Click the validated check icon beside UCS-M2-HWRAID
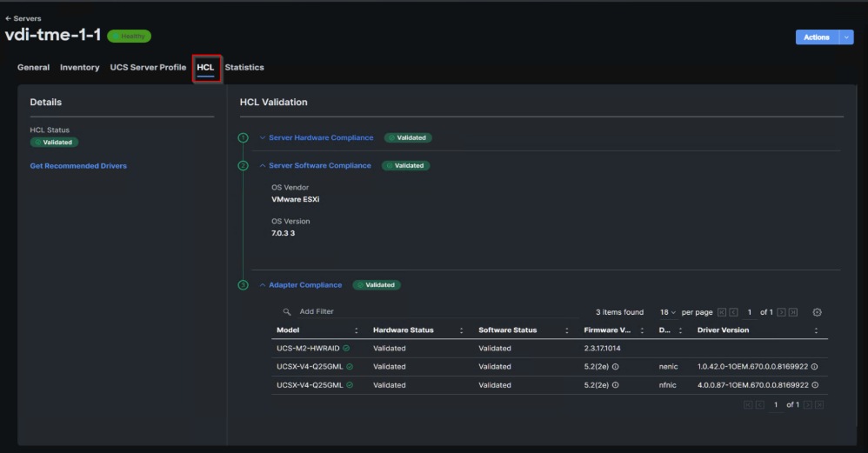 (x=346, y=349)
